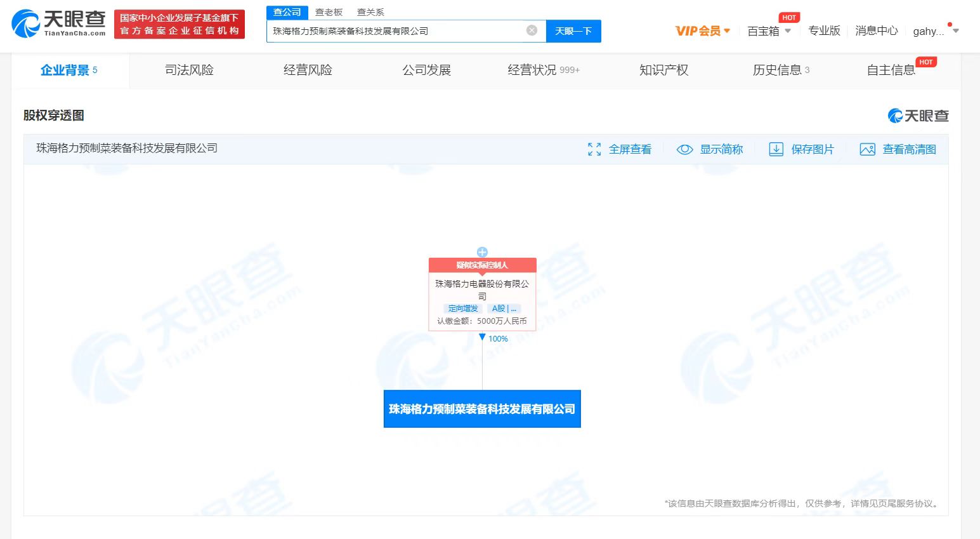Image resolution: width=980 pixels, height=539 pixels.
Task: Switch to the 知识产权 tab
Action: (663, 70)
